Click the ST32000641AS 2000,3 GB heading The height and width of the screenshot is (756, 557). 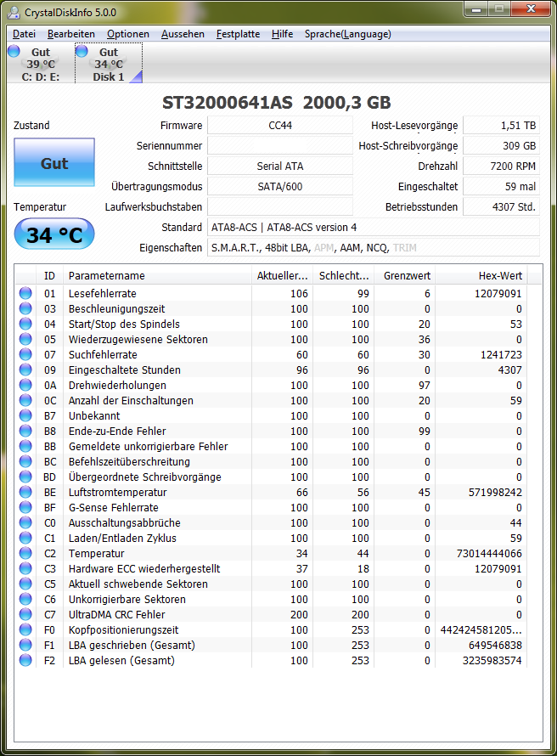(x=277, y=102)
